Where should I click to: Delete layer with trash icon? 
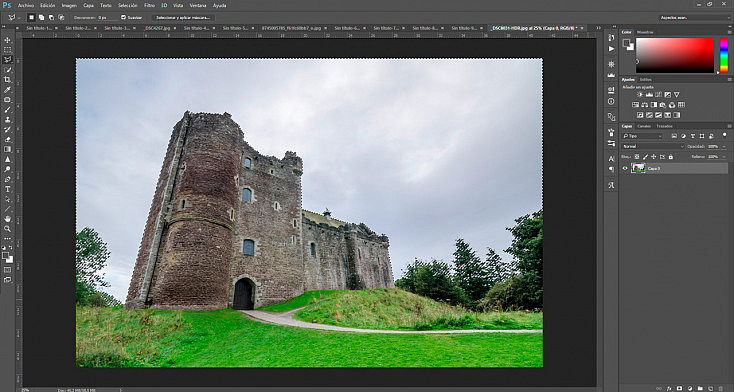(721, 388)
